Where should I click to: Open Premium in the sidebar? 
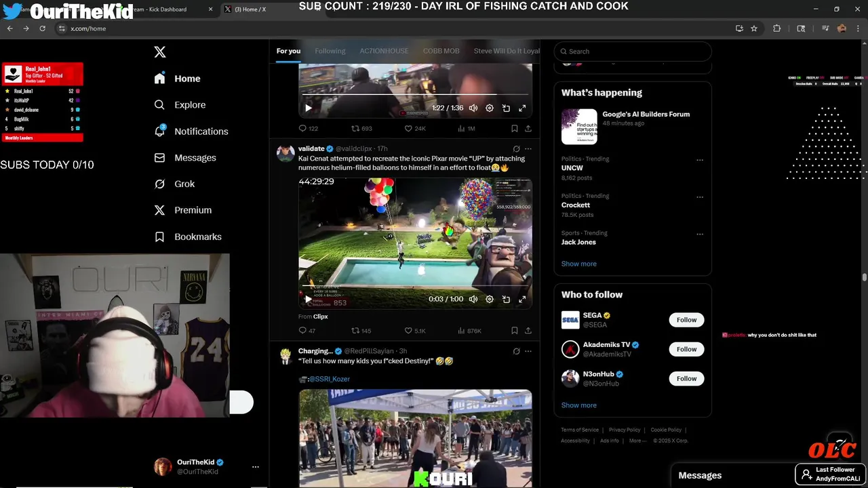tap(183, 210)
